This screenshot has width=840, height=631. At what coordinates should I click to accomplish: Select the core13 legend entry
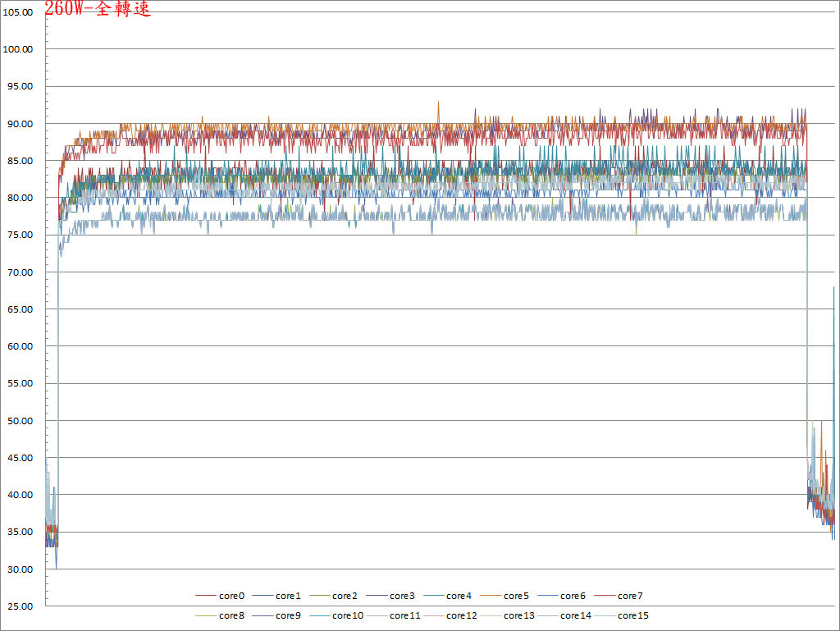[x=507, y=615]
